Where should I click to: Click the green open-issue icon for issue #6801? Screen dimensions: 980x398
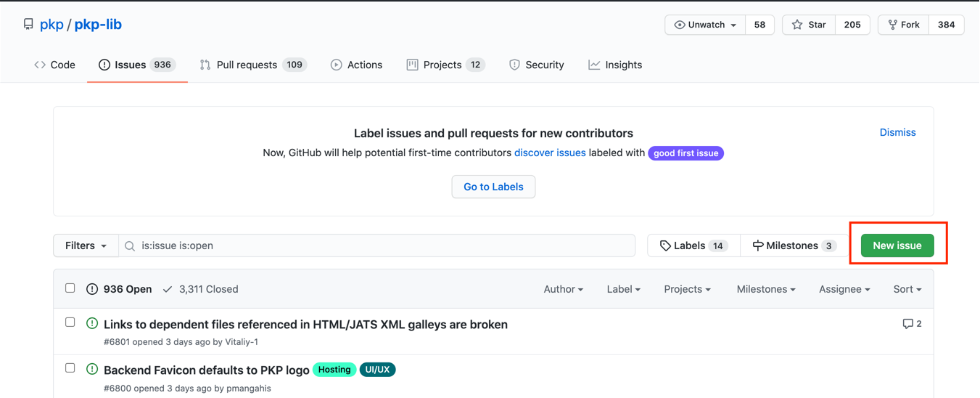(92, 324)
